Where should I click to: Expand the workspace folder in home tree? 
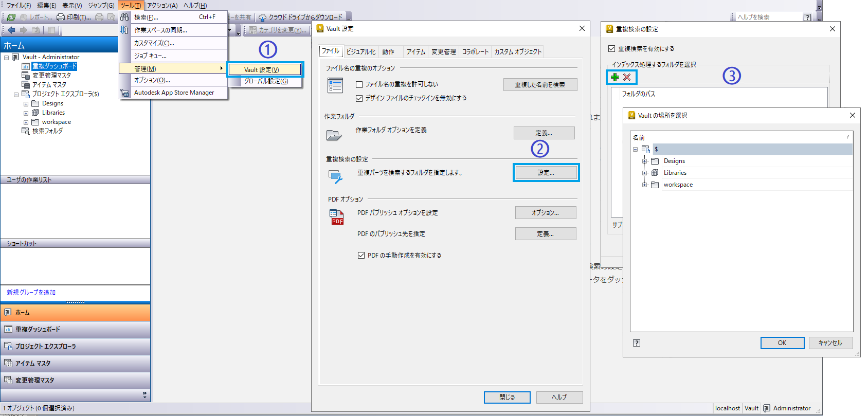coord(26,122)
